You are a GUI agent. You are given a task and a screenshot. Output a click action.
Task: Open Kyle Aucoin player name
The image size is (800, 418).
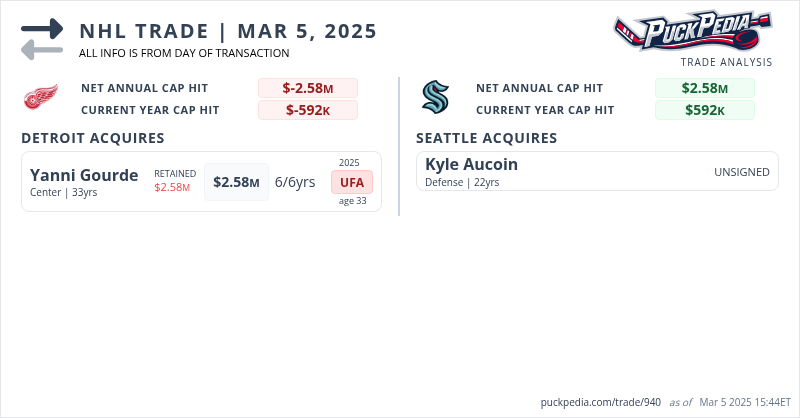coord(471,165)
